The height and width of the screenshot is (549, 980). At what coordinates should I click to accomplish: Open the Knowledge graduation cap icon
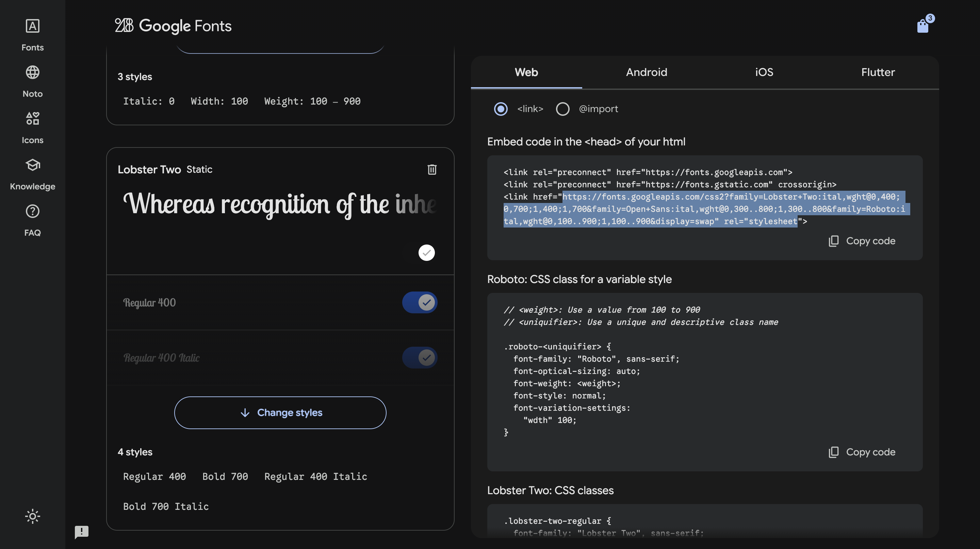point(32,165)
